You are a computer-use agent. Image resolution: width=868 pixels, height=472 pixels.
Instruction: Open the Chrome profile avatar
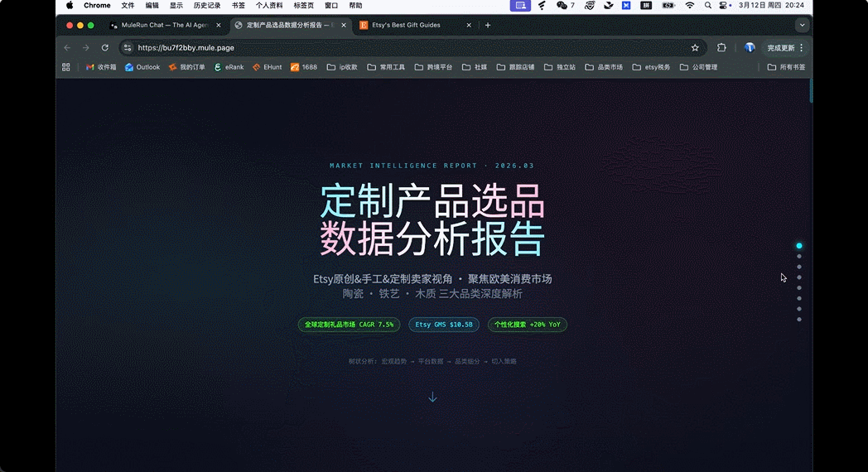pyautogui.click(x=750, y=47)
